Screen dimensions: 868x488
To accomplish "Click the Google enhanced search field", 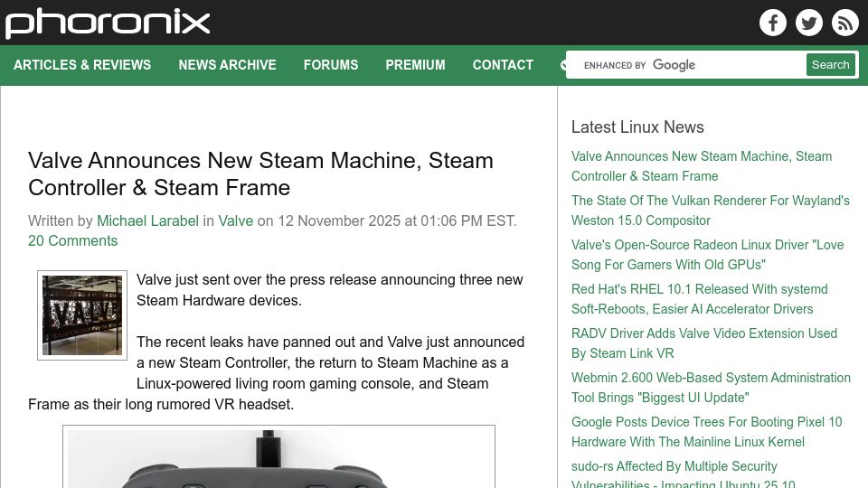I will click(x=686, y=65).
